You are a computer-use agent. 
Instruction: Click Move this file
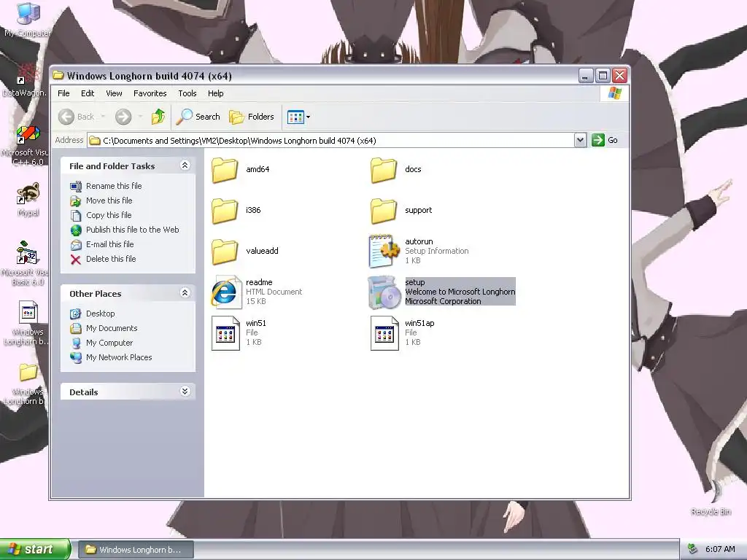coord(101,201)
